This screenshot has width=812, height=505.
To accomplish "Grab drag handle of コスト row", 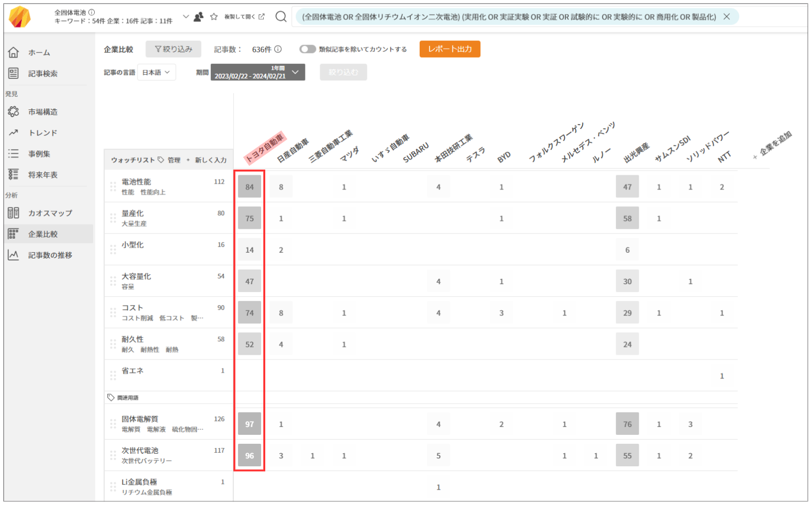I will (113, 312).
